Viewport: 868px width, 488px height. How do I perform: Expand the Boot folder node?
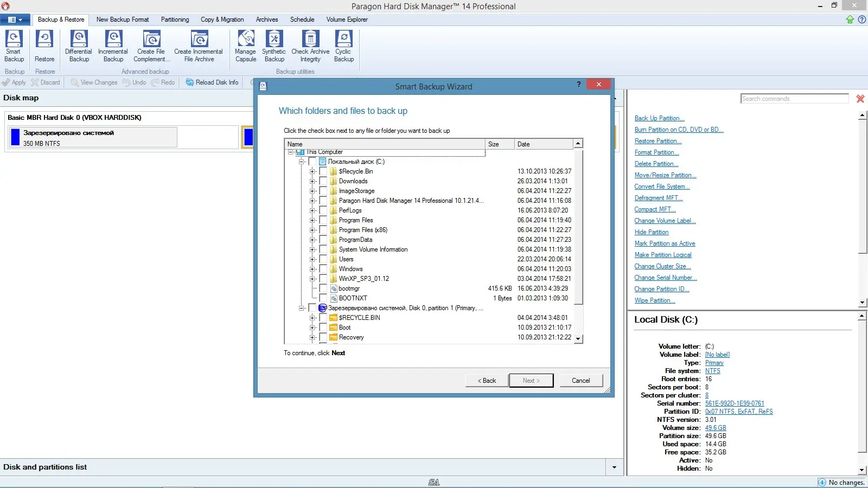coord(312,328)
